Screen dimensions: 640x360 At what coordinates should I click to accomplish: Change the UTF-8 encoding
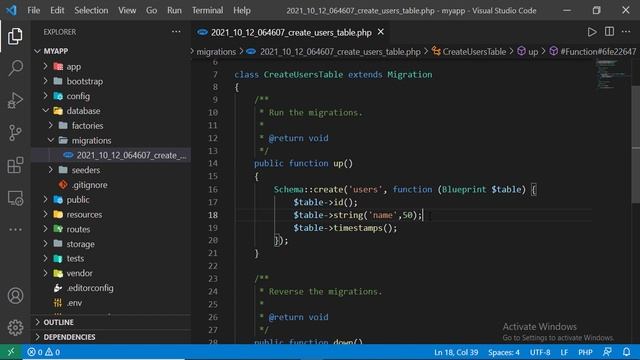540,352
